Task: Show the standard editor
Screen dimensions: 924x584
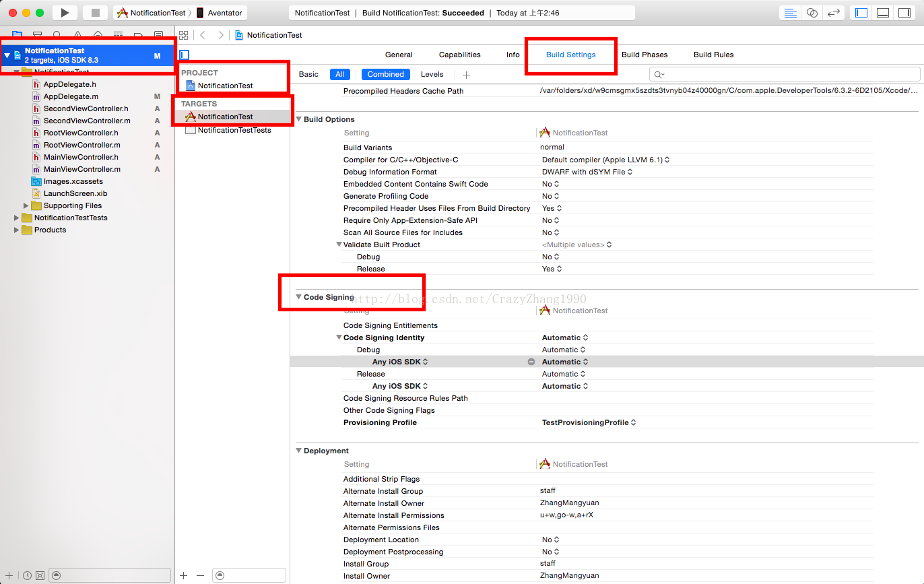Action: point(791,13)
